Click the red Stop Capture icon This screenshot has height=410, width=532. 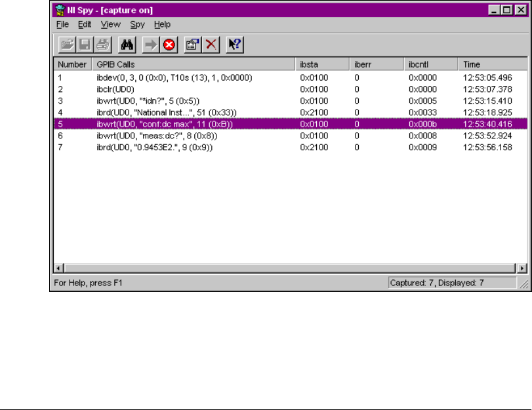(x=169, y=45)
